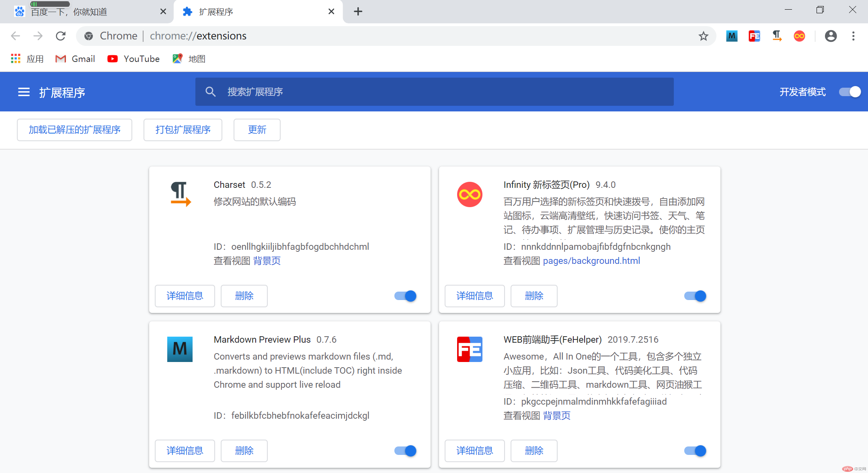Open a new tab with plus button
This screenshot has height=473, width=868.
tap(358, 12)
